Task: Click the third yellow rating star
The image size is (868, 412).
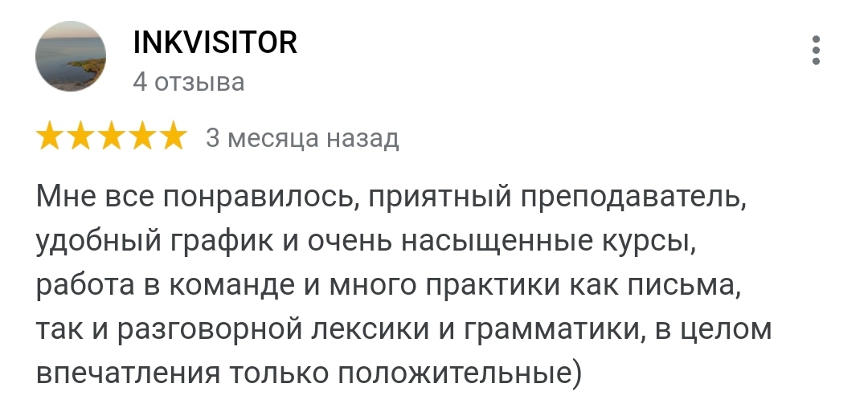Action: (x=112, y=137)
